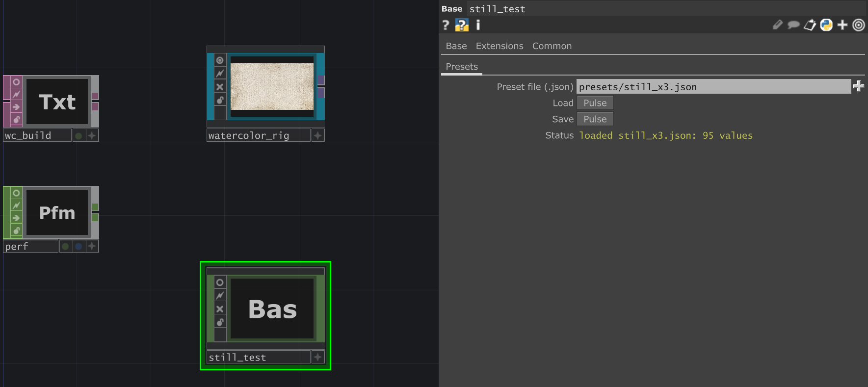Toggle X cooking flag on still_test node

(x=220, y=309)
